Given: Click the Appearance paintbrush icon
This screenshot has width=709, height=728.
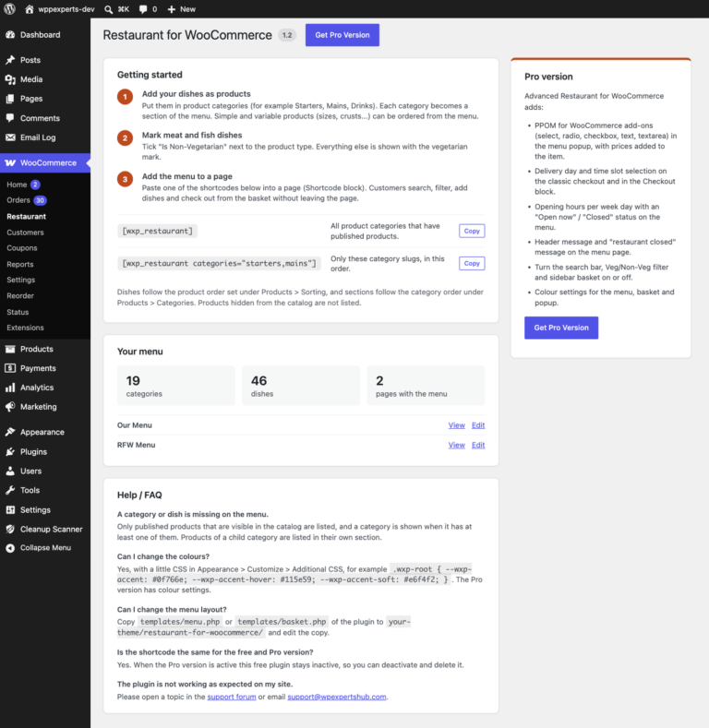Looking at the screenshot, I should tap(10, 432).
